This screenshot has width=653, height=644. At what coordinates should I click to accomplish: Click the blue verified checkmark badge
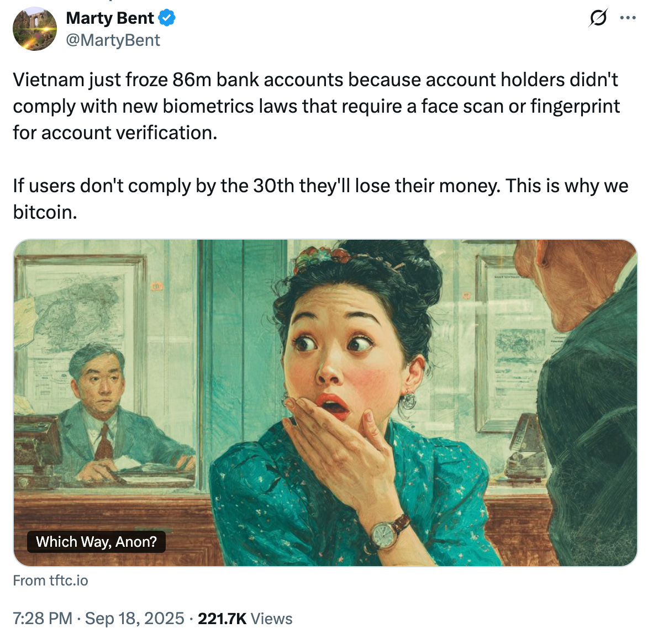point(167,18)
